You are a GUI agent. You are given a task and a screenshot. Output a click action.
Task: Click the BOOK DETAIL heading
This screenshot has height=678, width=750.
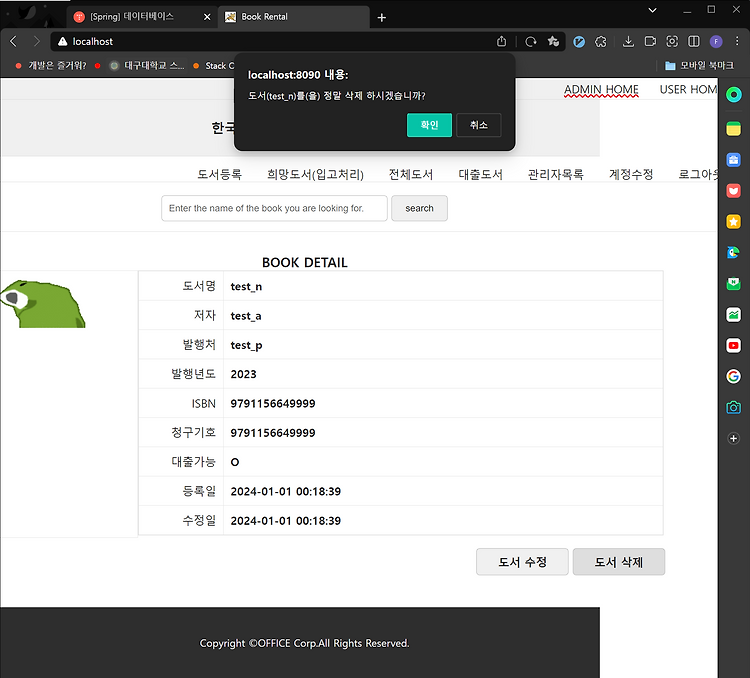305,262
